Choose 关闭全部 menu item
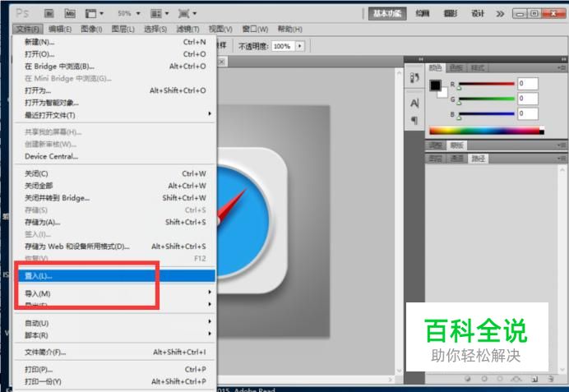The width and height of the screenshot is (569, 392). 115,186
